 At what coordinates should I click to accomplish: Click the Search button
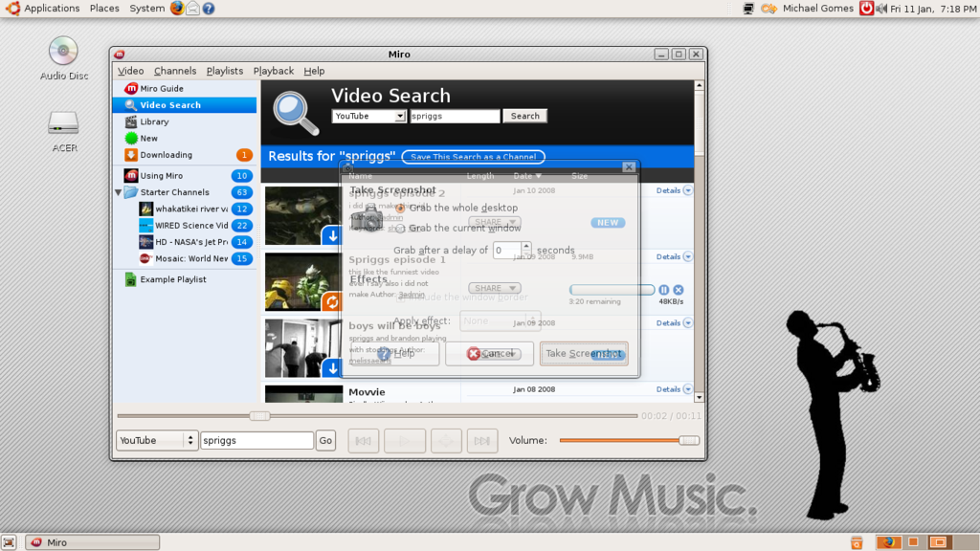(525, 116)
